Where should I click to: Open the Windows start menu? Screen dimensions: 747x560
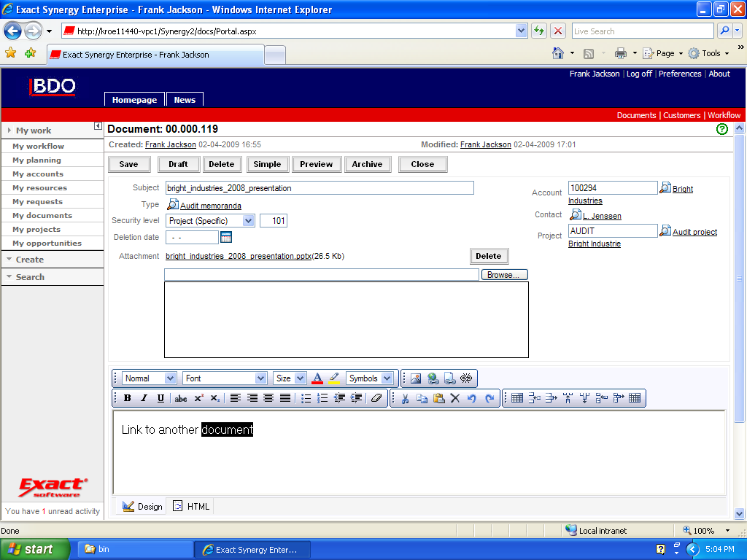pyautogui.click(x=35, y=549)
